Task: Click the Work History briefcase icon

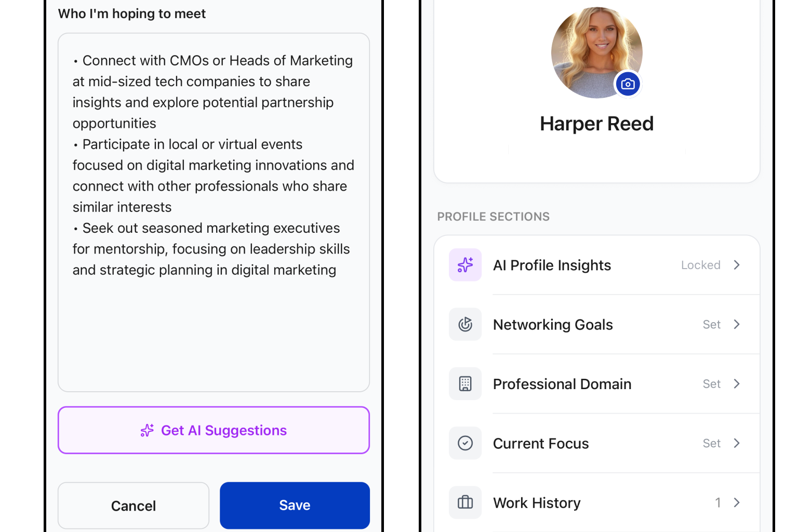Action: coord(465,502)
